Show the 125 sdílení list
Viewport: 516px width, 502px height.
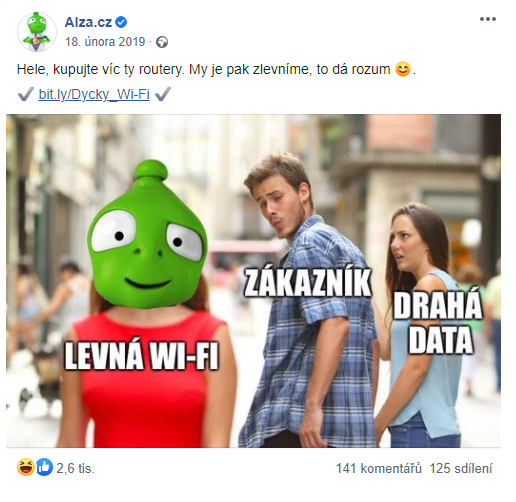(461, 468)
